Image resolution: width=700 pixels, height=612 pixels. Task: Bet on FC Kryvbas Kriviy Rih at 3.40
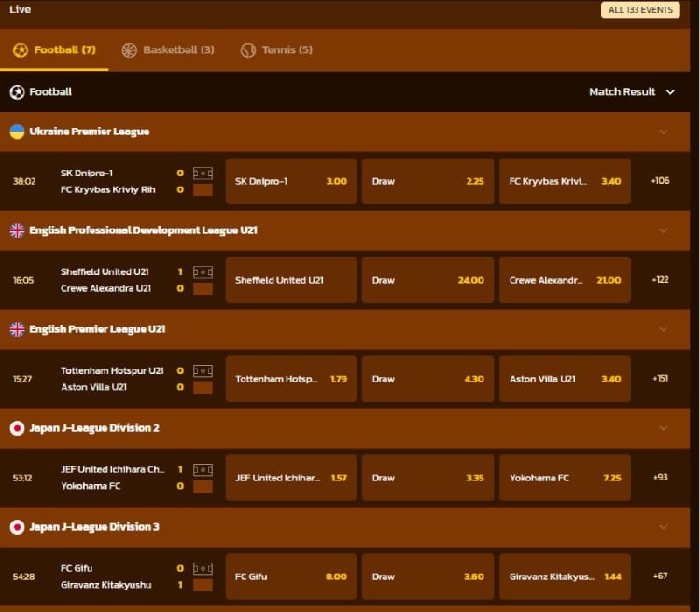tap(565, 181)
